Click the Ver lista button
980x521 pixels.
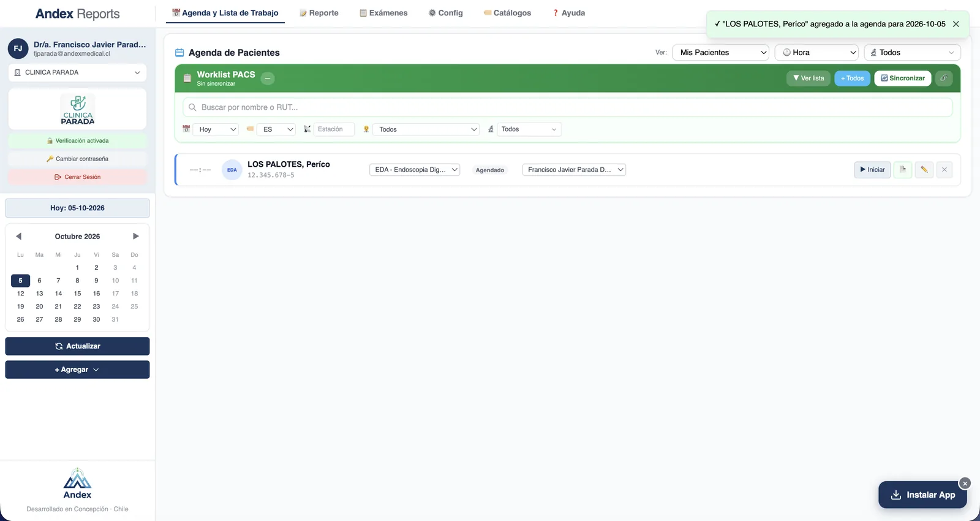(x=809, y=78)
